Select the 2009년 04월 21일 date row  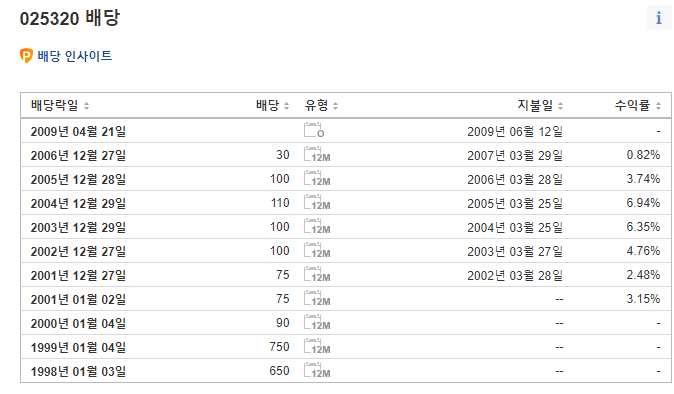(346, 131)
